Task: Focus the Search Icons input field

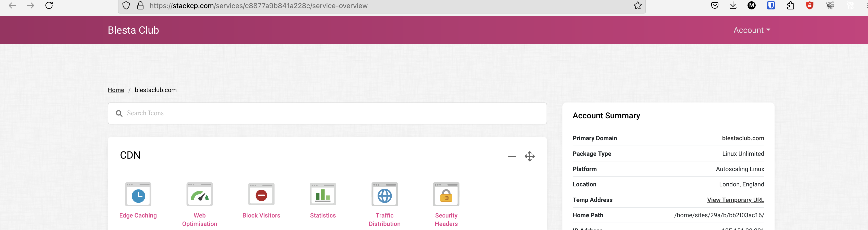Action: 327,113
